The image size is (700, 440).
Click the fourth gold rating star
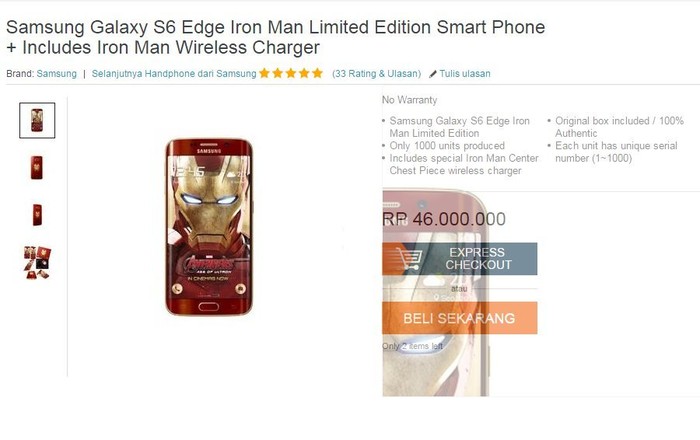coord(303,73)
